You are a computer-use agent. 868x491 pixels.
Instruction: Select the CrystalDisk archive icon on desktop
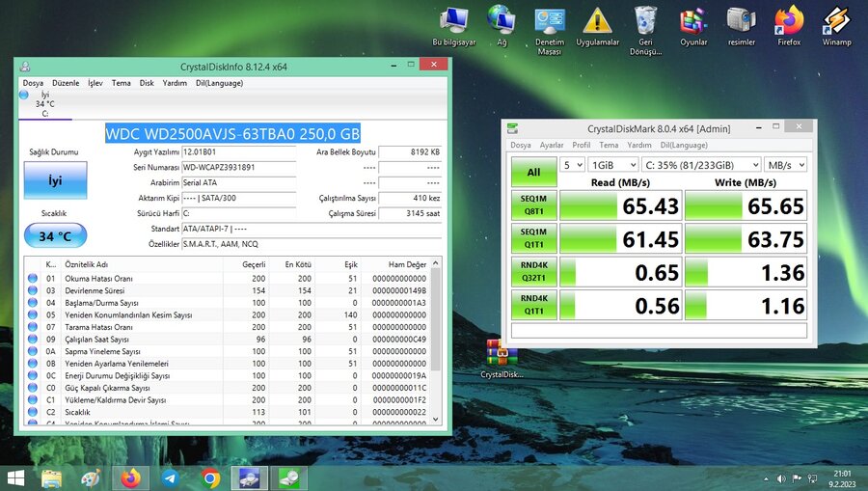(502, 359)
